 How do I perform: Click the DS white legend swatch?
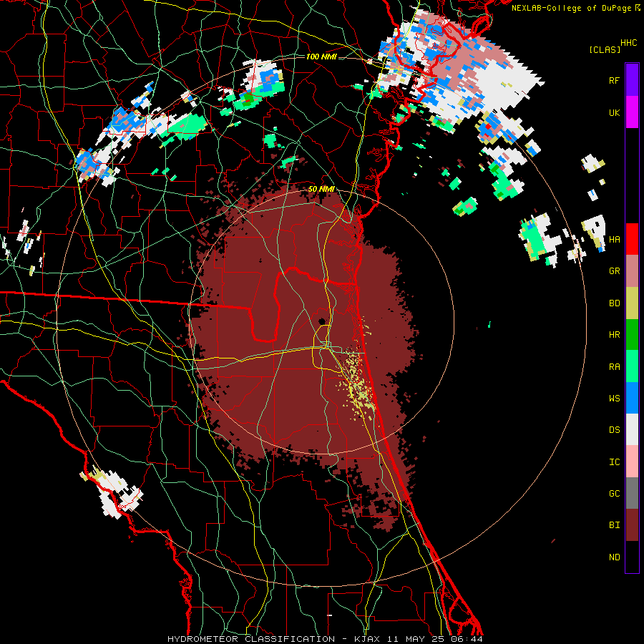click(632, 429)
